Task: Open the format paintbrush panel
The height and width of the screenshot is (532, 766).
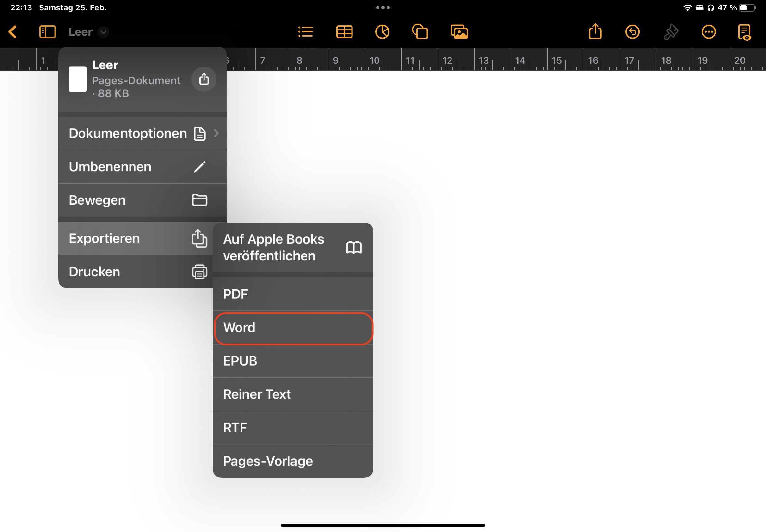Action: tap(671, 32)
